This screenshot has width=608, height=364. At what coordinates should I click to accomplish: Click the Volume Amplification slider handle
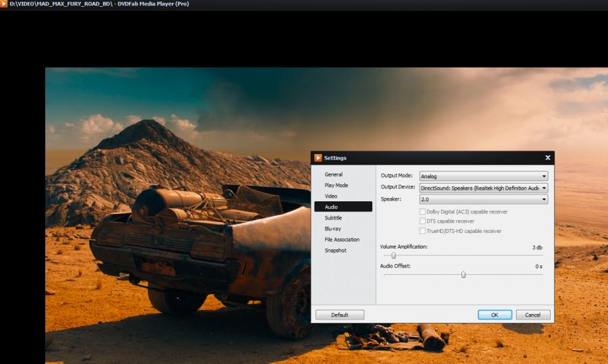[x=394, y=255]
